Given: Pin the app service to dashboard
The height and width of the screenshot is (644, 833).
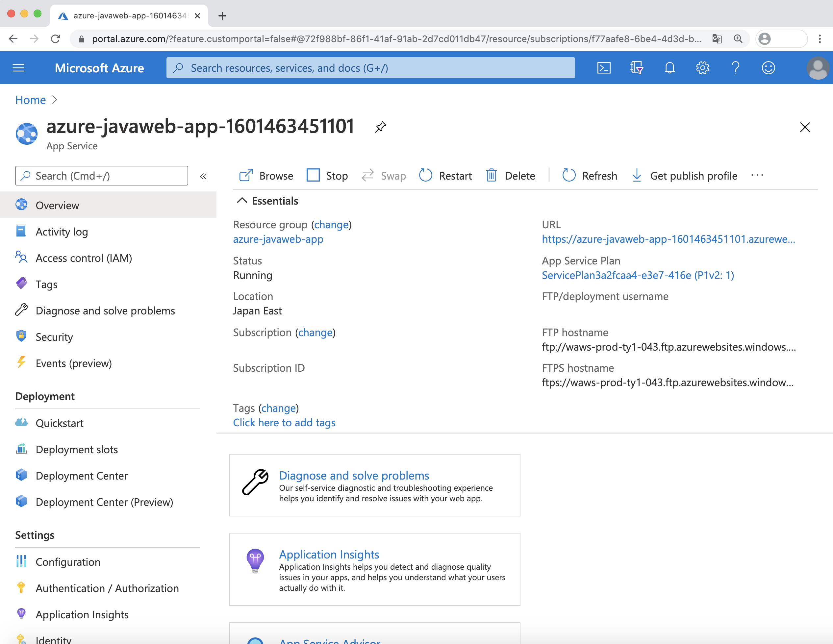Looking at the screenshot, I should click(380, 127).
